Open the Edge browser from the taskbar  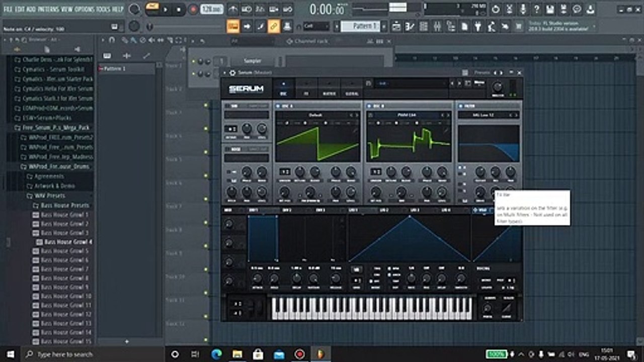pos(216,354)
